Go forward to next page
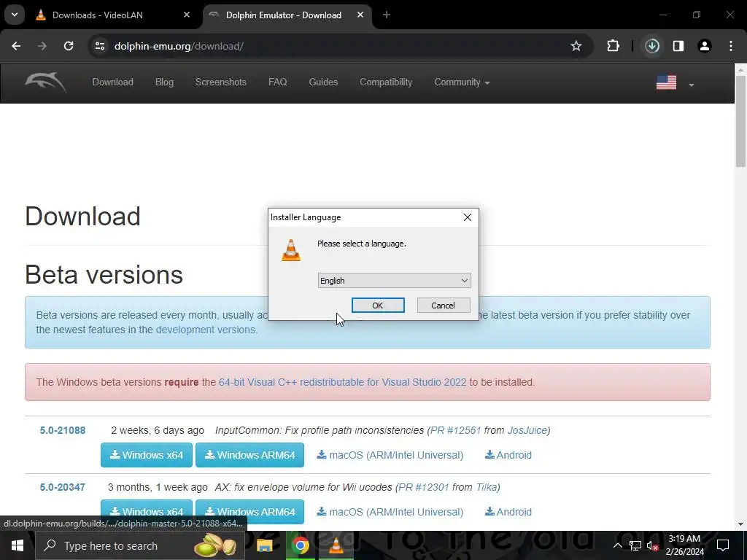This screenshot has height=560, width=747. click(42, 46)
